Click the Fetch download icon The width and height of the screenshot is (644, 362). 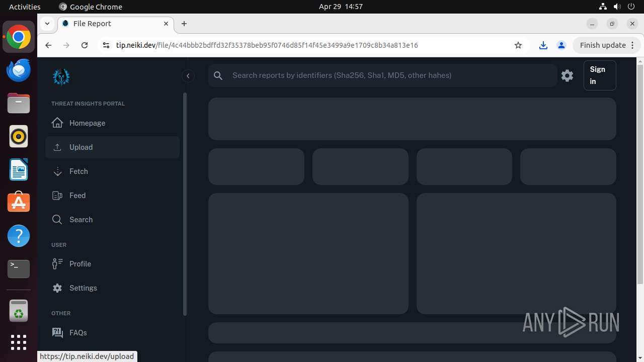coord(57,171)
